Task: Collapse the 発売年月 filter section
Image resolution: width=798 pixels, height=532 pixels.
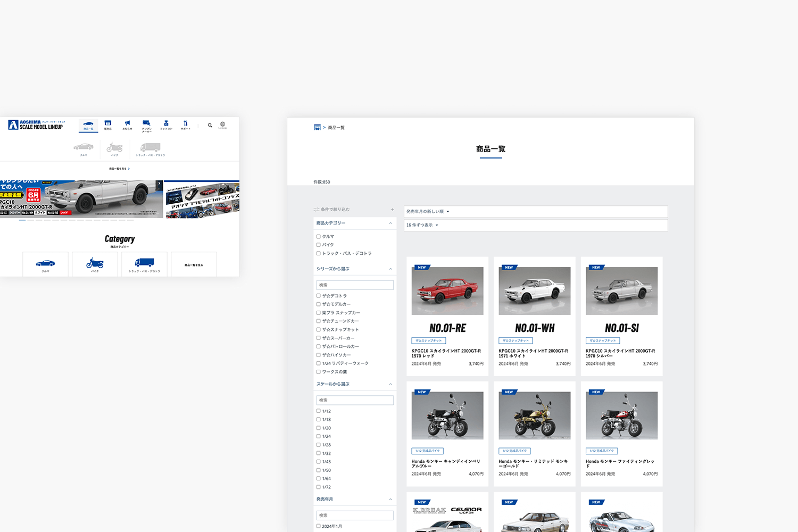Action: [390, 500]
